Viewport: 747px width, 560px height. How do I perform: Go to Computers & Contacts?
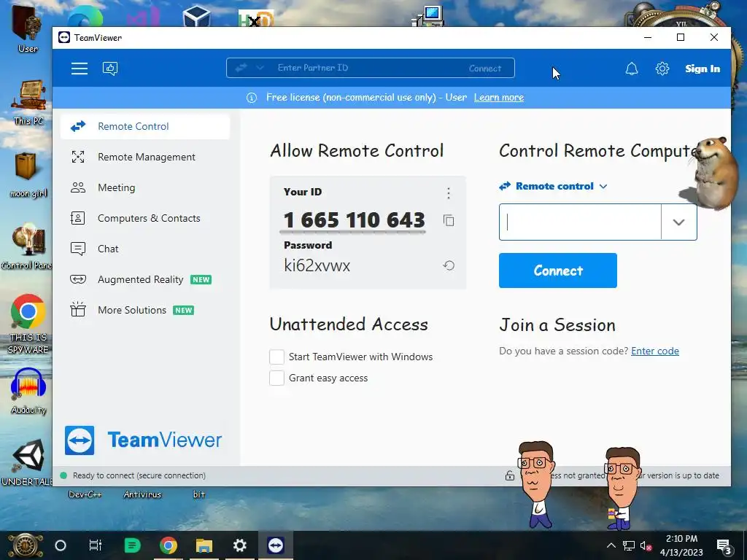pos(145,218)
